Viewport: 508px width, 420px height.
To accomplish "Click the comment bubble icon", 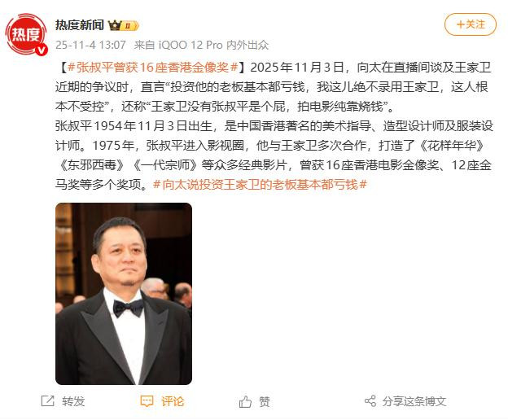I will tap(147, 401).
